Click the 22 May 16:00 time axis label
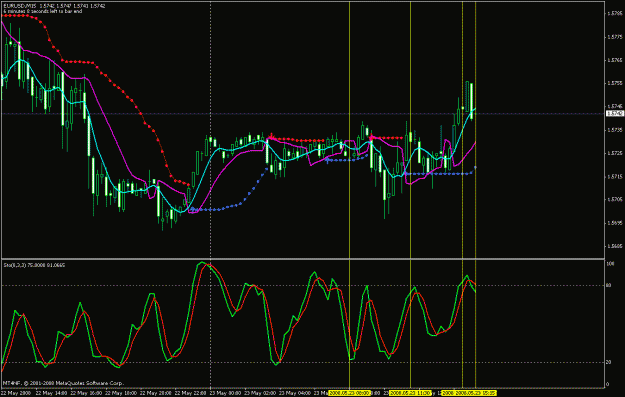625x397 pixels. click(x=85, y=393)
